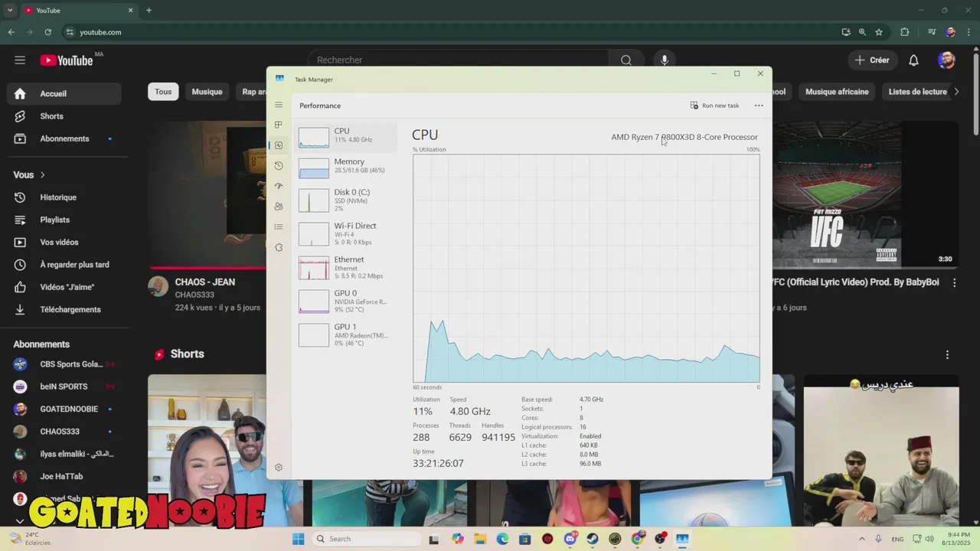Select the Tous filter chip
The width and height of the screenshot is (980, 551).
click(x=163, y=92)
